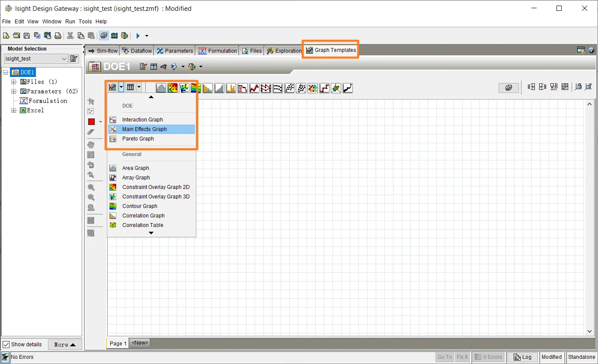This screenshot has width=598, height=364.
Task: Click the scissors Cut icon
Action: [x=70, y=36]
